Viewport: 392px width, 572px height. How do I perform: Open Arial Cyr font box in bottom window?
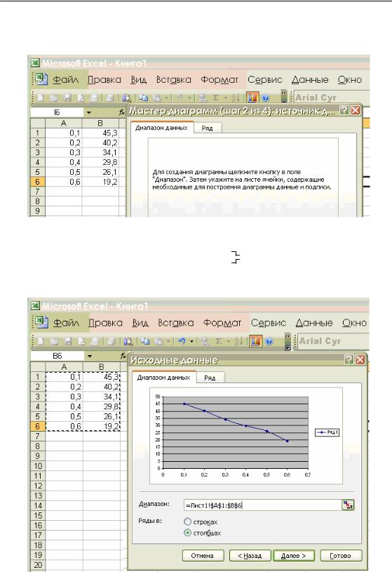point(333,342)
